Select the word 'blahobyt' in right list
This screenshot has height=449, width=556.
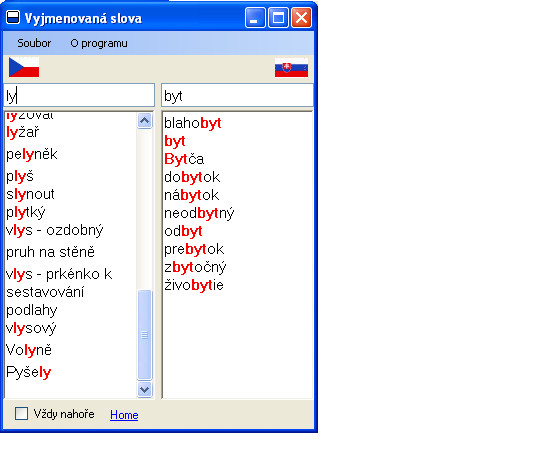point(193,123)
